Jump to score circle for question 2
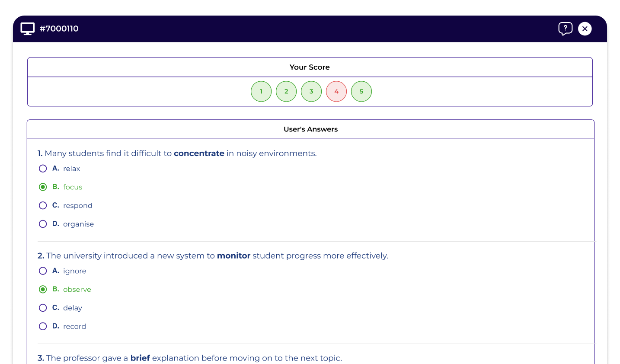 pyautogui.click(x=286, y=91)
